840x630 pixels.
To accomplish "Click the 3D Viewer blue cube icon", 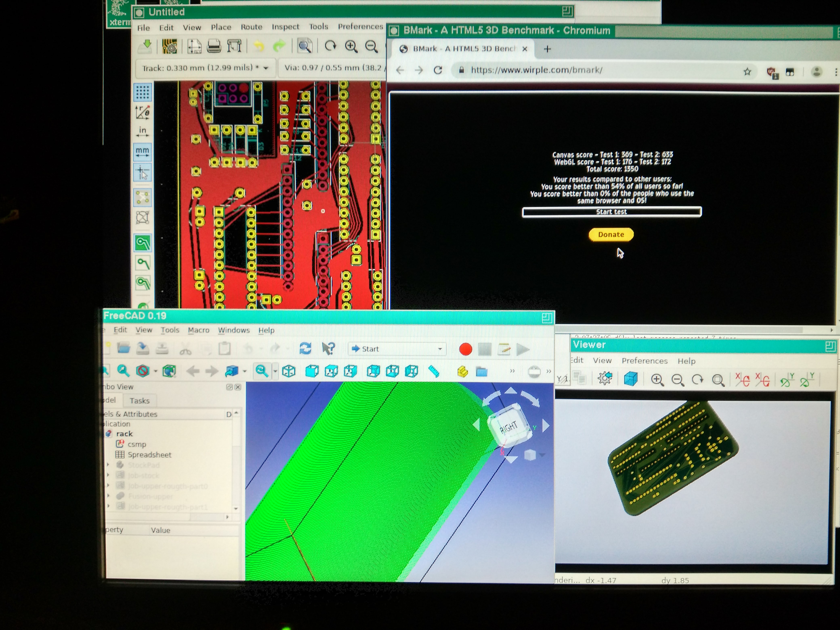I will click(x=630, y=379).
